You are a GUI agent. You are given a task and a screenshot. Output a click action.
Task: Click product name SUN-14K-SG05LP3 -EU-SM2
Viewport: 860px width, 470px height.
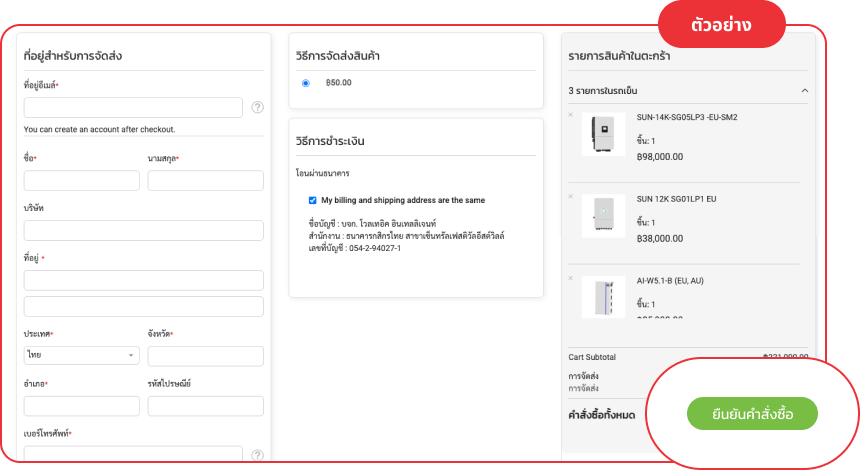[687, 117]
